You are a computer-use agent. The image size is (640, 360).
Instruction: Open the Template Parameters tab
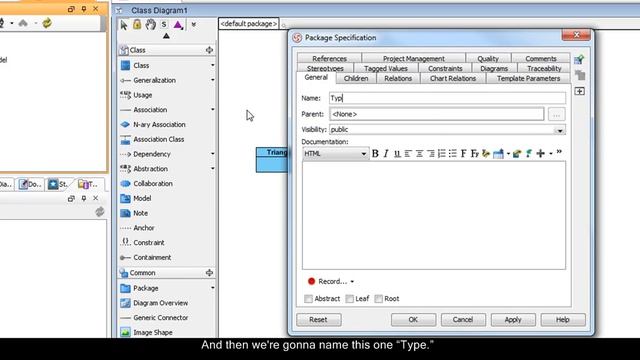[x=528, y=78]
